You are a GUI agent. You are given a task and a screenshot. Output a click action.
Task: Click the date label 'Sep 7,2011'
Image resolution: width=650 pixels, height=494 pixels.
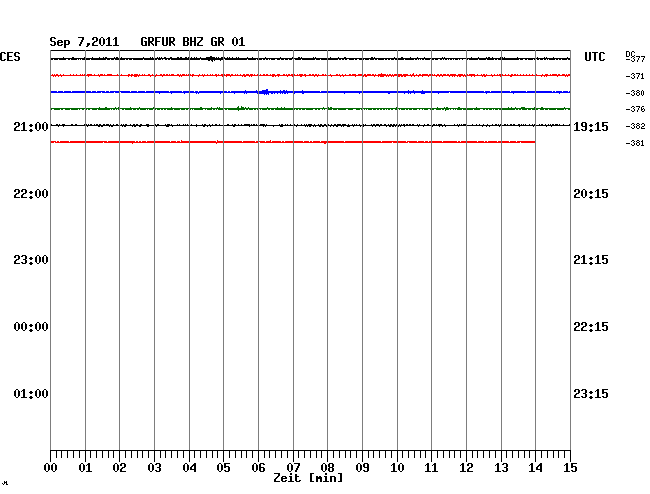click(84, 42)
